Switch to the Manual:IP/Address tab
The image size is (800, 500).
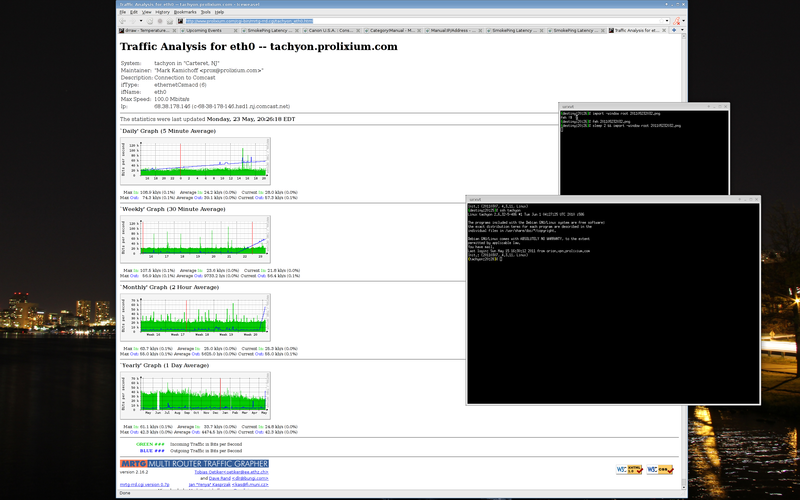pyautogui.click(x=453, y=31)
